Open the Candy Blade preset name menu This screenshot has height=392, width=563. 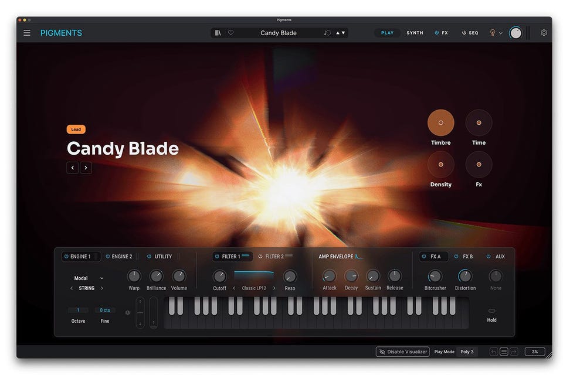click(278, 33)
